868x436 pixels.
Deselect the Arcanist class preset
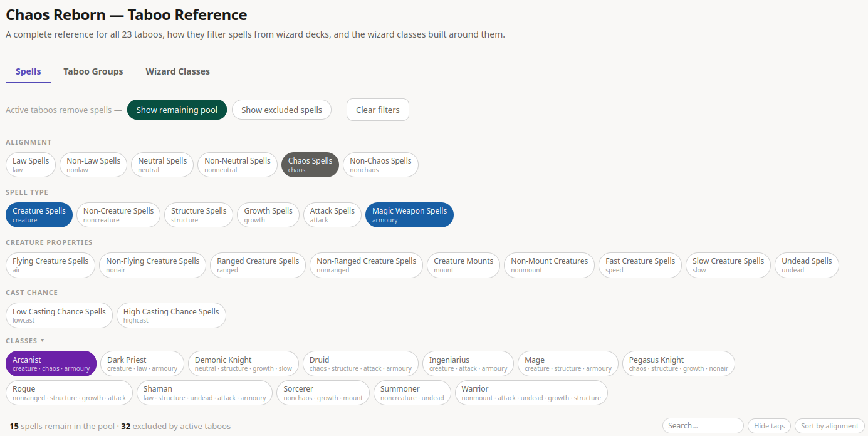click(x=51, y=364)
